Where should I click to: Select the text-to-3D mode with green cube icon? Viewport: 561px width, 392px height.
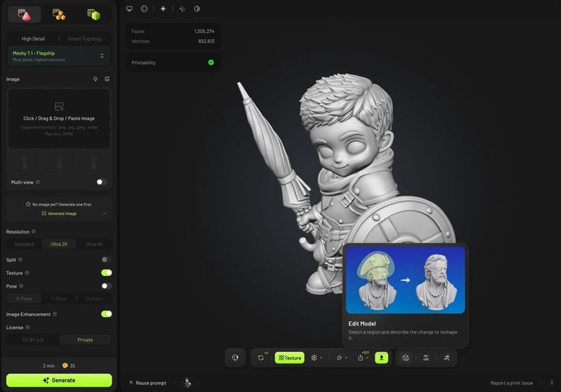pyautogui.click(x=93, y=15)
